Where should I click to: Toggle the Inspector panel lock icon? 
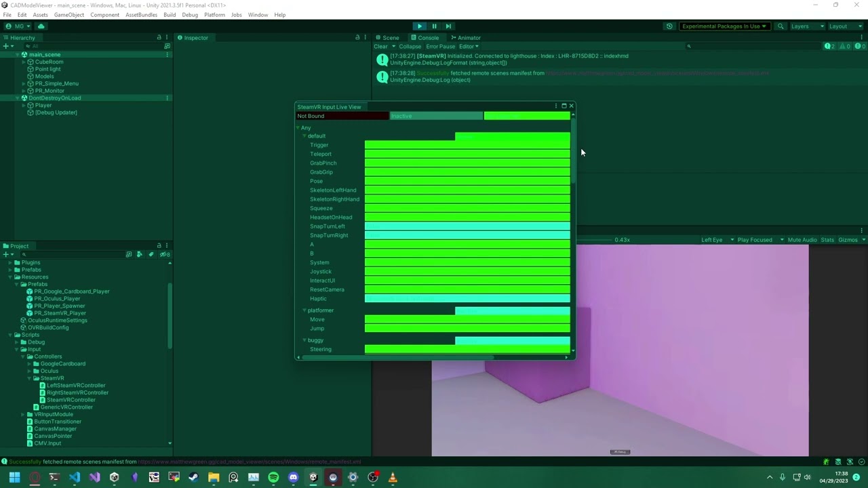[357, 38]
